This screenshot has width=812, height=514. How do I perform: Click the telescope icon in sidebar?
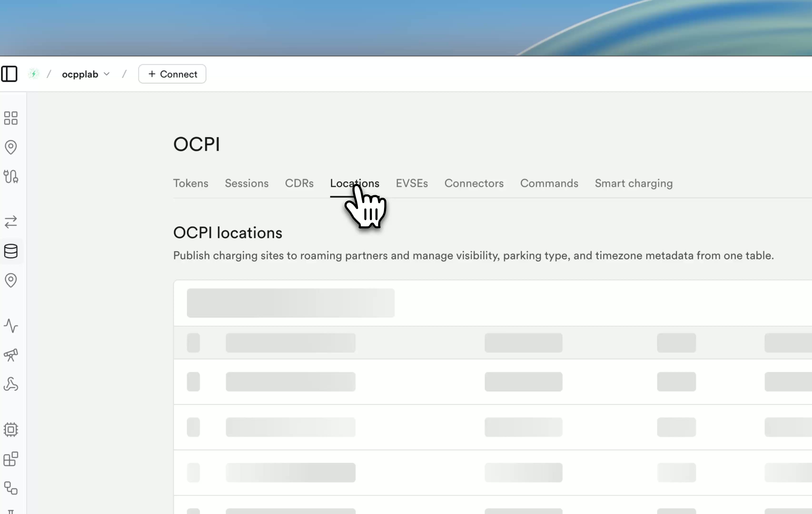click(11, 355)
